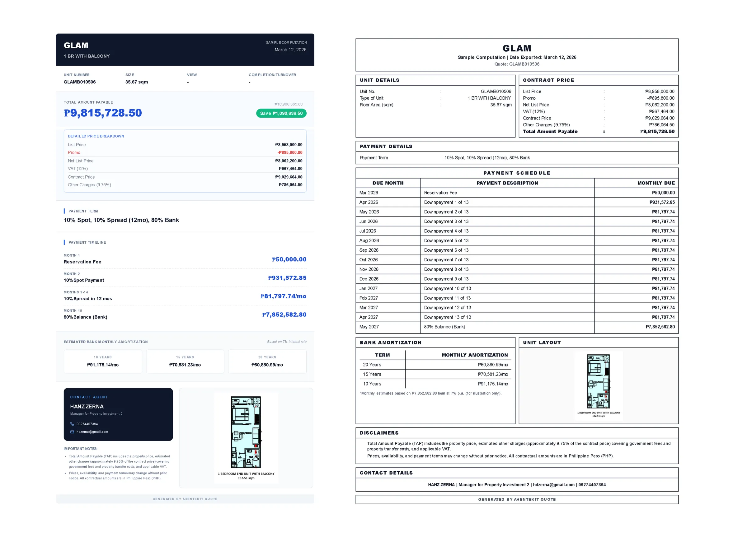
Task: Click the Total Amount Payable ₱9,815,728.50 figure
Action: point(103,113)
